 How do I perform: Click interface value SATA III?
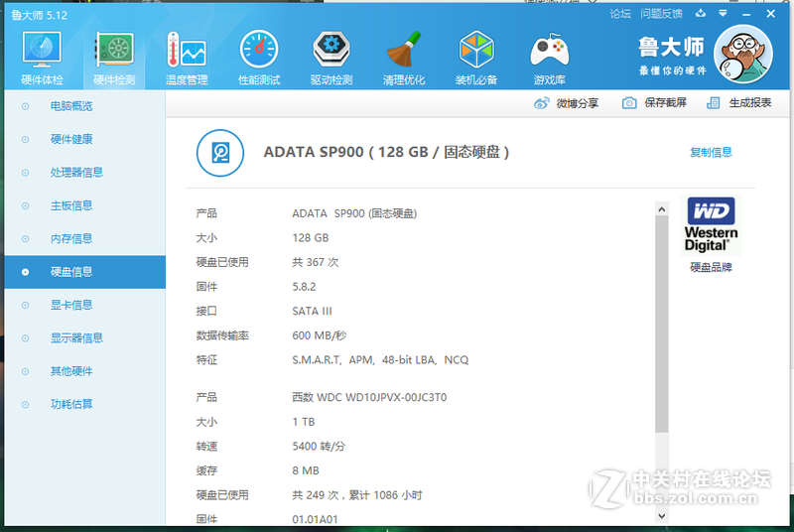pyautogui.click(x=312, y=312)
